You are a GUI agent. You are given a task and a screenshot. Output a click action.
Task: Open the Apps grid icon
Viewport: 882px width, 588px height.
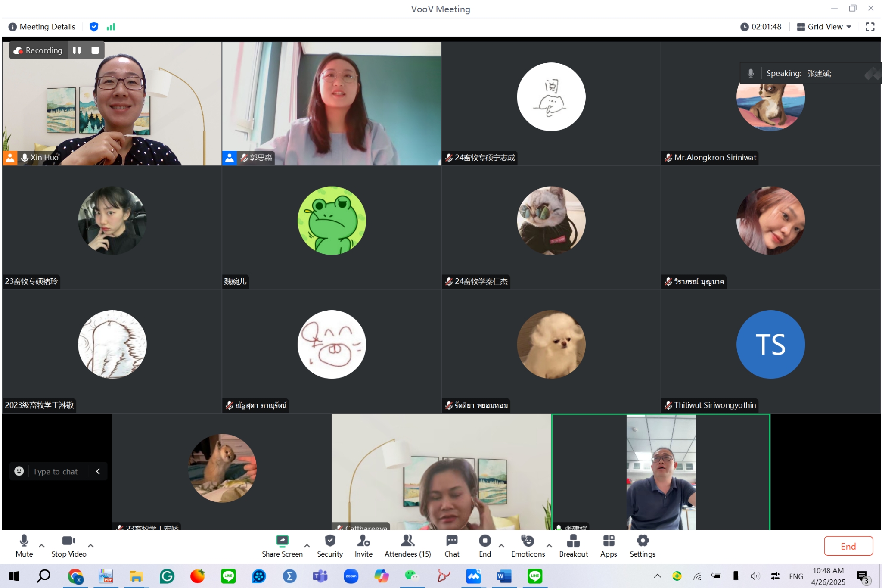point(609,541)
